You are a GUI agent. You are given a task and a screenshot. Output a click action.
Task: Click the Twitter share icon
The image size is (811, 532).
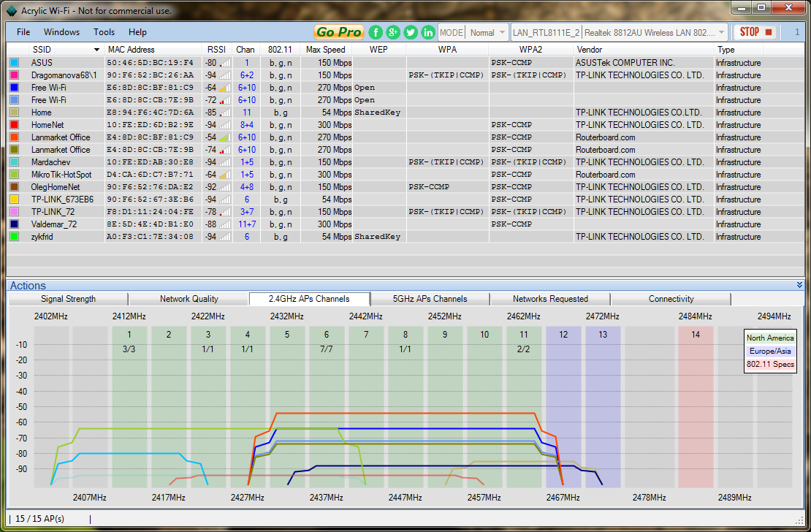point(411,32)
